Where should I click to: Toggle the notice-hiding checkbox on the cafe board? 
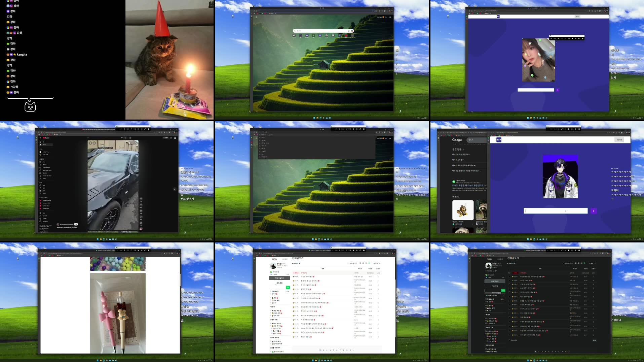point(347,263)
